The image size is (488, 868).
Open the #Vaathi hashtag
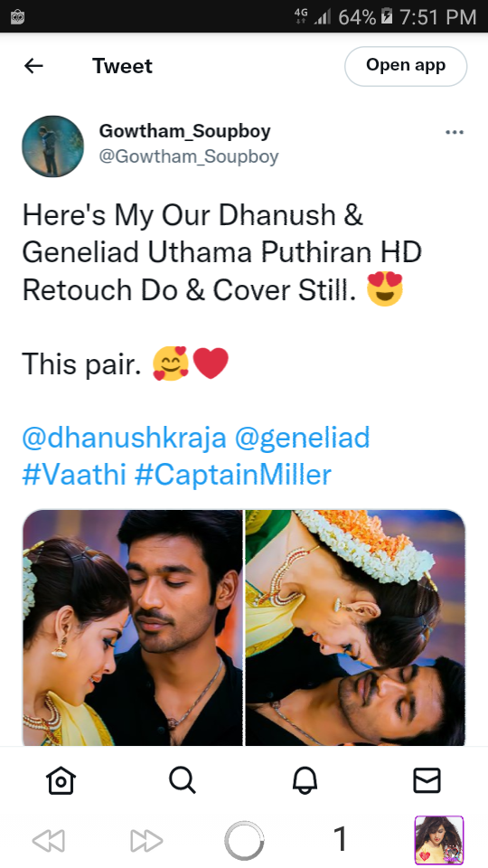(75, 475)
